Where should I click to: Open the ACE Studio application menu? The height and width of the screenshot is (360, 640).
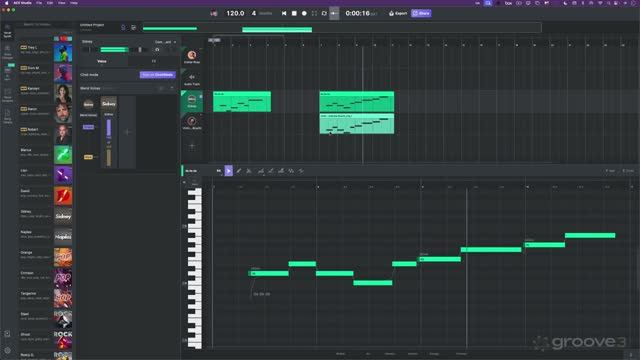(x=22, y=2)
